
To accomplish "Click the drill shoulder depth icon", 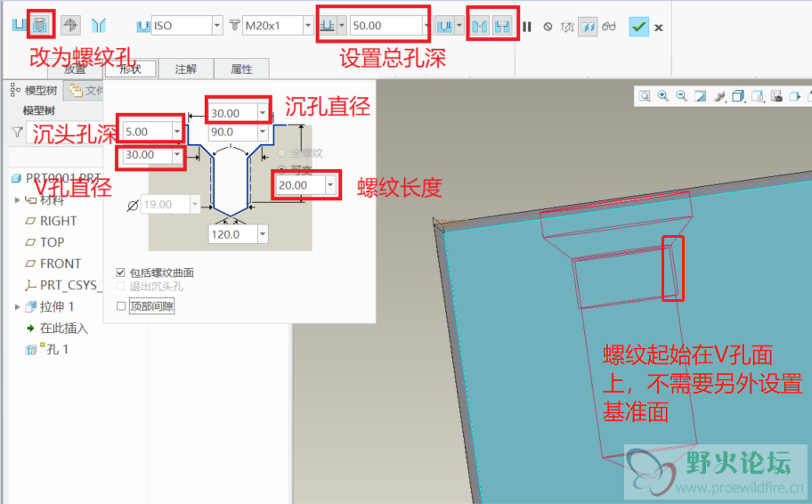I will click(x=444, y=26).
